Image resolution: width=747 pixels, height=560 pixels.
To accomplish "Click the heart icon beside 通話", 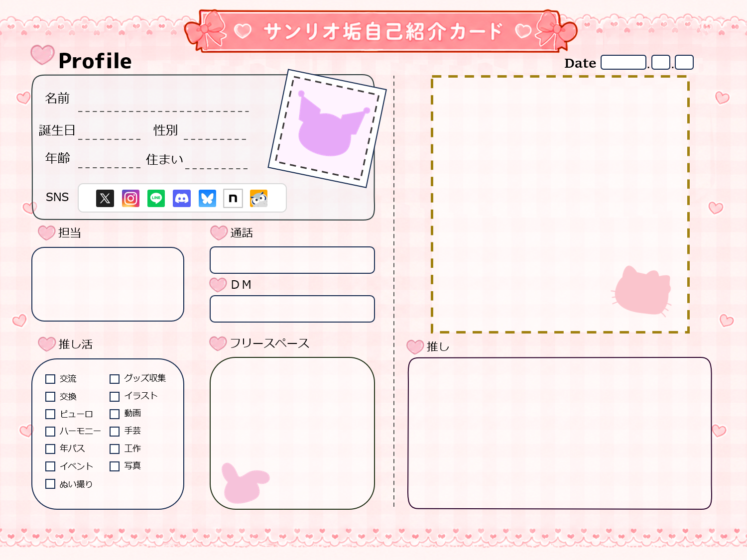I will (x=219, y=232).
